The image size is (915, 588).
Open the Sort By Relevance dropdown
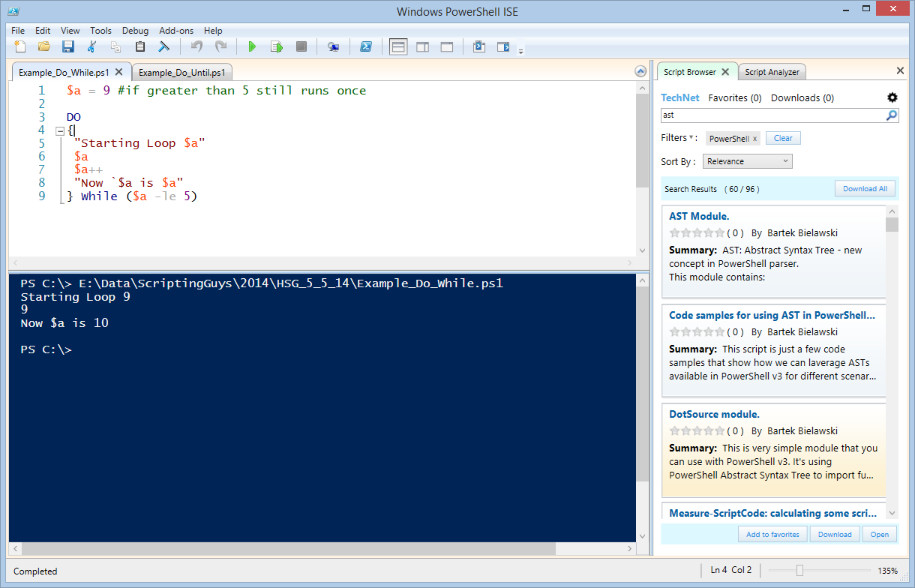click(747, 161)
